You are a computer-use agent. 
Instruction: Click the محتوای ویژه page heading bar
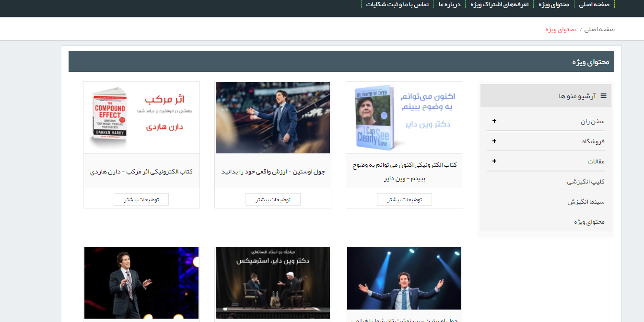point(341,61)
